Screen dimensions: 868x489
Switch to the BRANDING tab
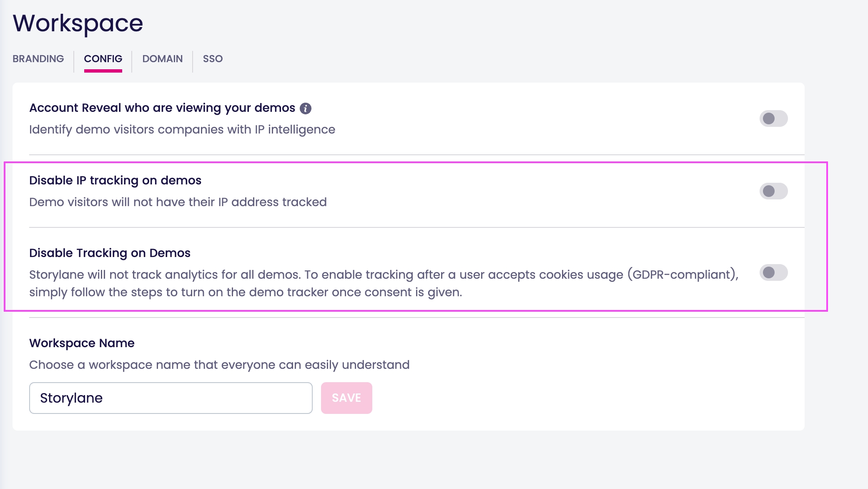(x=38, y=59)
